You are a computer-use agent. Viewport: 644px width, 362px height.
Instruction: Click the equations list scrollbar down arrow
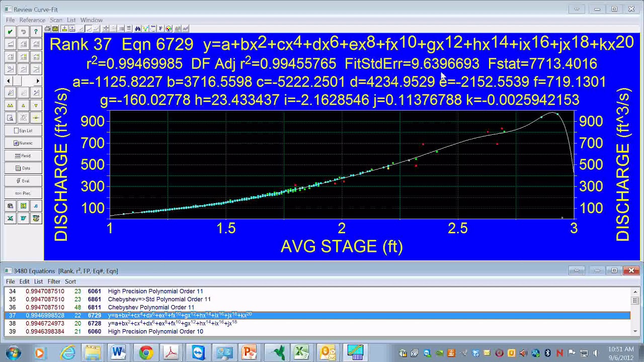pos(635,331)
